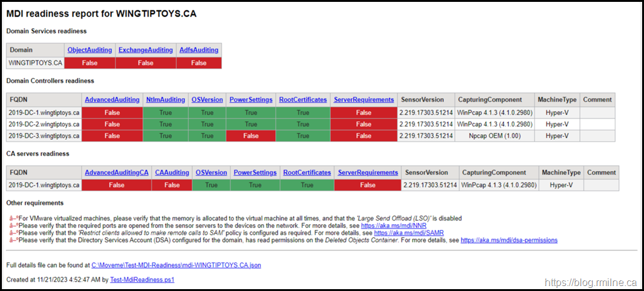Click the Test-MdiReadiness.ps1 script link
This screenshot has height=291, width=644.
coord(142,280)
